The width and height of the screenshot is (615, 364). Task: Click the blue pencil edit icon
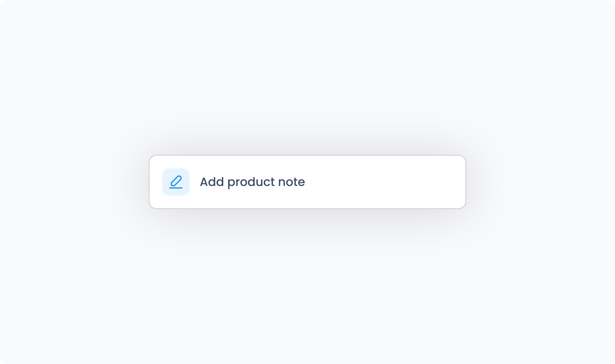pos(176,182)
